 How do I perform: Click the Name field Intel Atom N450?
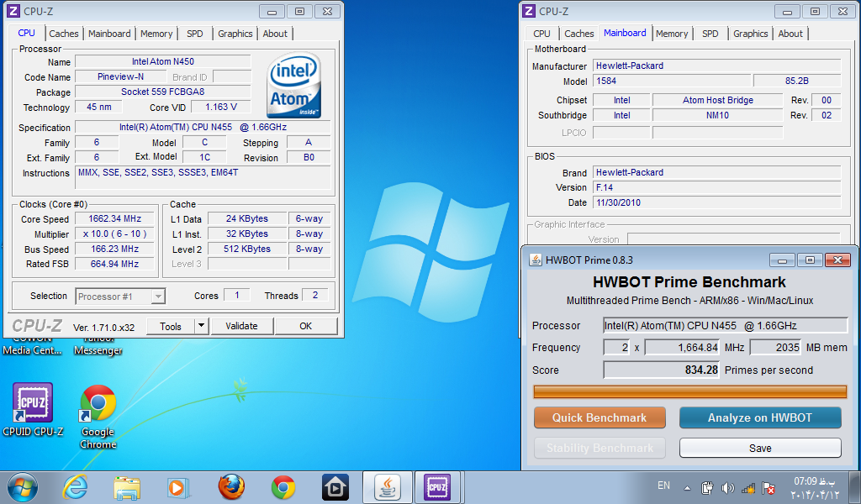point(162,61)
